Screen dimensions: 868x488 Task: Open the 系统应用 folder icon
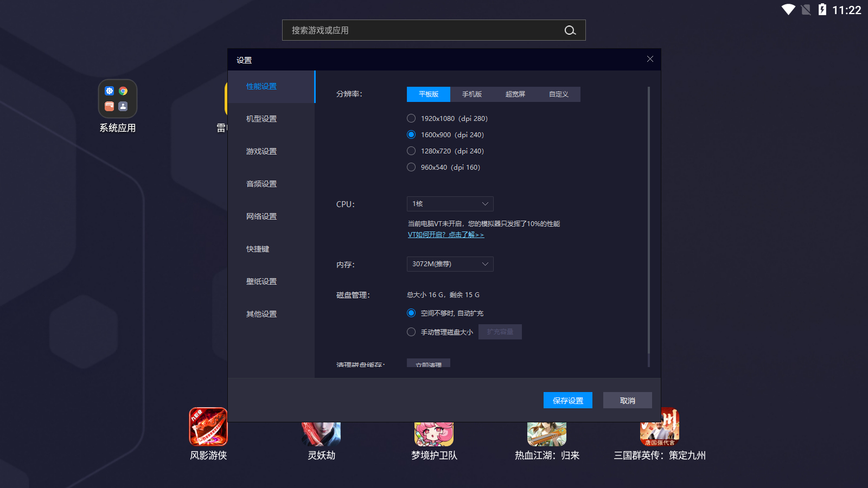point(118,99)
